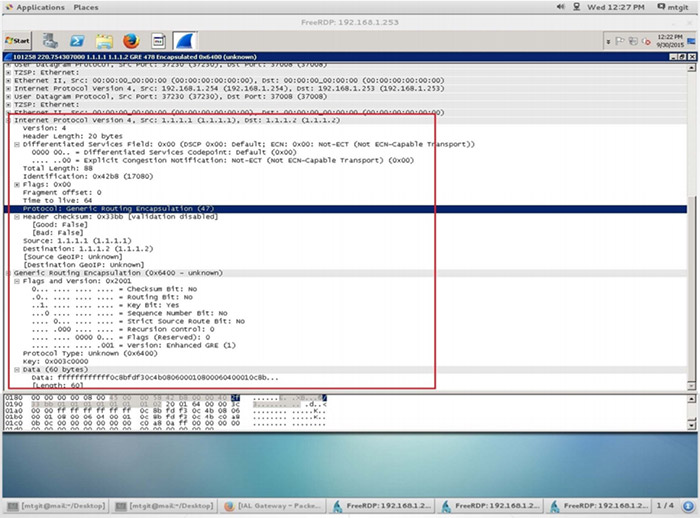Select the [Source GeoIP: Unknown] row
This screenshot has height=518, width=700.
pos(72,257)
